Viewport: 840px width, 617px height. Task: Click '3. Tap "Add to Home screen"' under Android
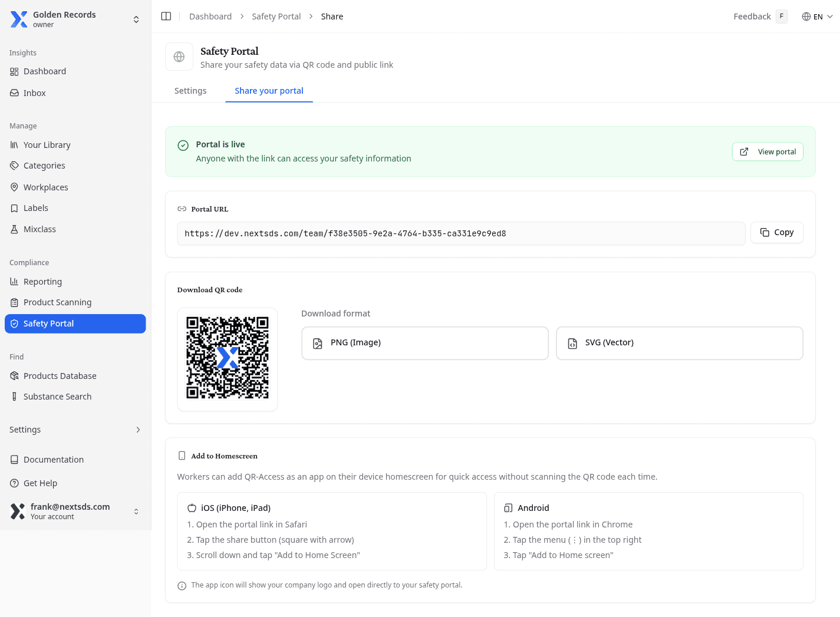558,555
